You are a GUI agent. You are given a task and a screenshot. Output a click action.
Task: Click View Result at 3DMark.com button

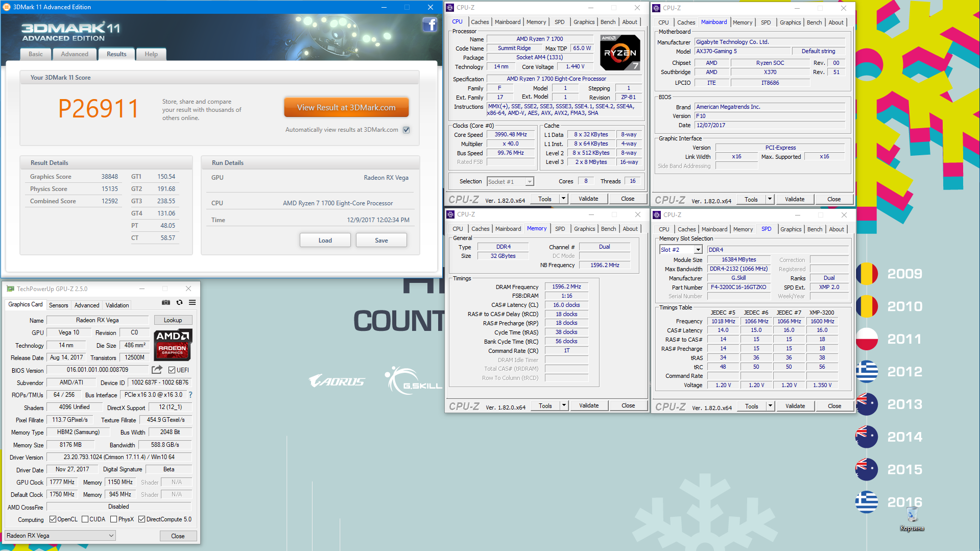click(x=346, y=108)
